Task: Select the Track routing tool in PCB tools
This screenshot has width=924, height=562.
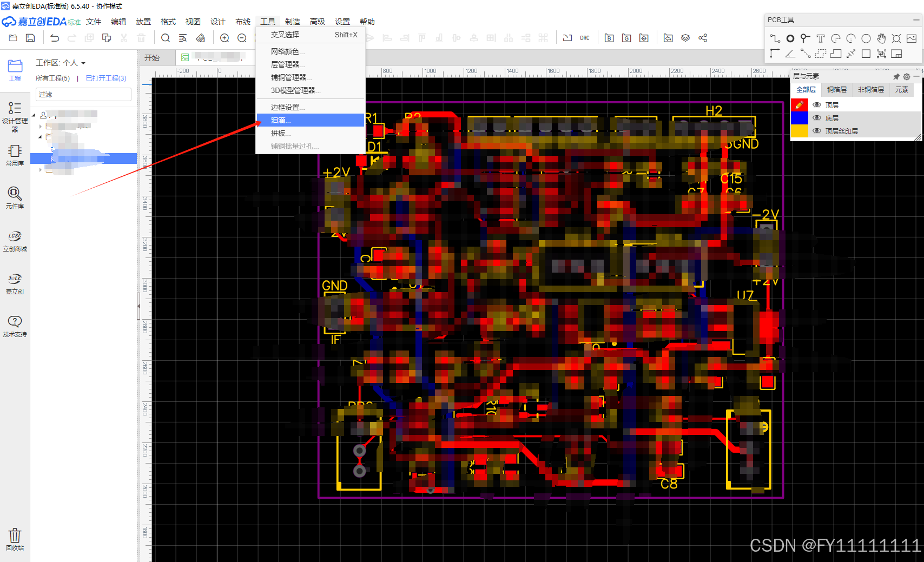Action: click(x=775, y=38)
